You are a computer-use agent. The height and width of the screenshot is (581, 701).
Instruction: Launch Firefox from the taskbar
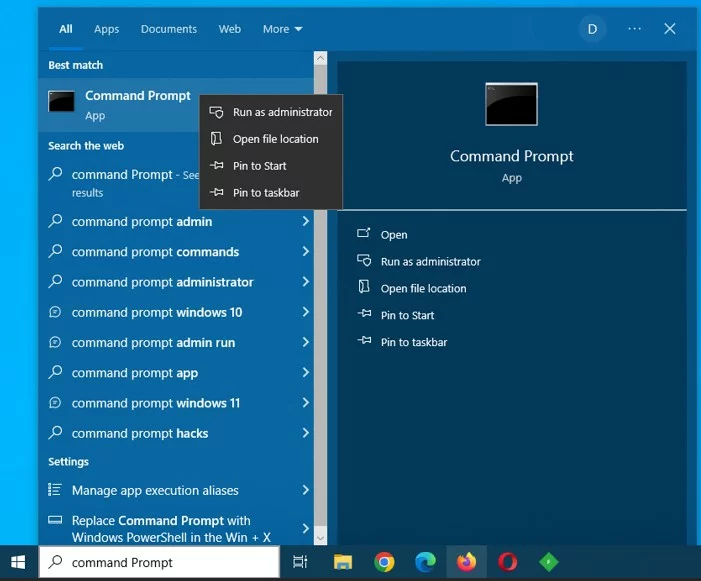coord(466,562)
